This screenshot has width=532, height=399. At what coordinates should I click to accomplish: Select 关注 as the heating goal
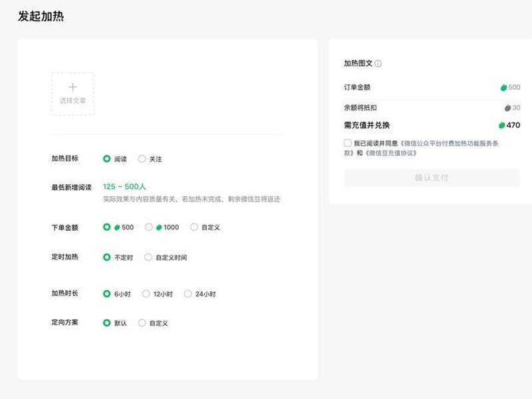tap(142, 158)
